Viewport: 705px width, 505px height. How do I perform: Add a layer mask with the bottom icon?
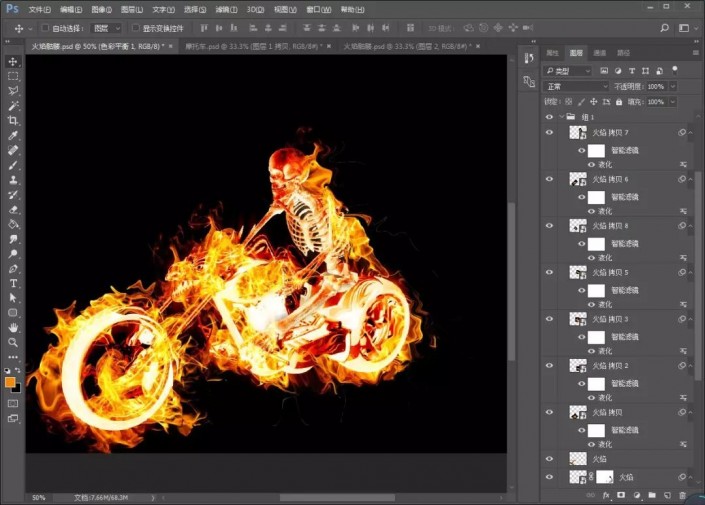click(x=621, y=495)
